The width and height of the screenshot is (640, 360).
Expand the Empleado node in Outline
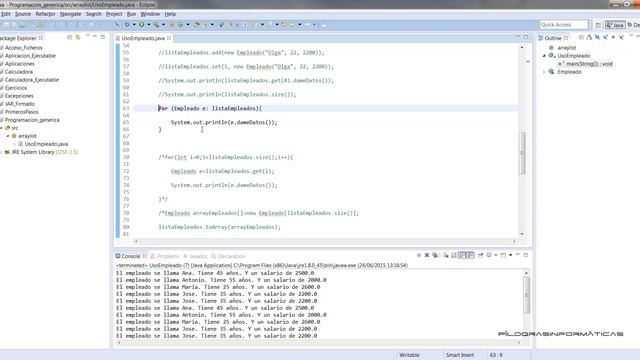pyautogui.click(x=544, y=72)
